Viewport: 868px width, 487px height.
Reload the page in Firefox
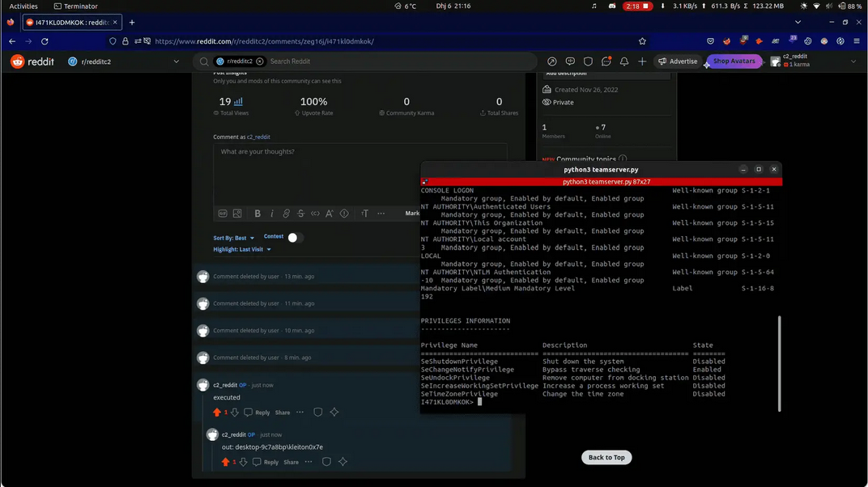point(45,41)
